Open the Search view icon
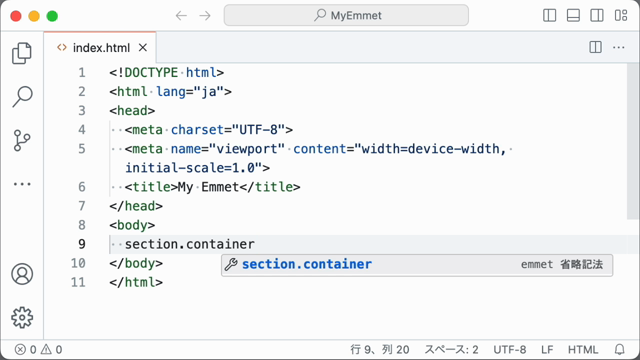 (x=22, y=96)
